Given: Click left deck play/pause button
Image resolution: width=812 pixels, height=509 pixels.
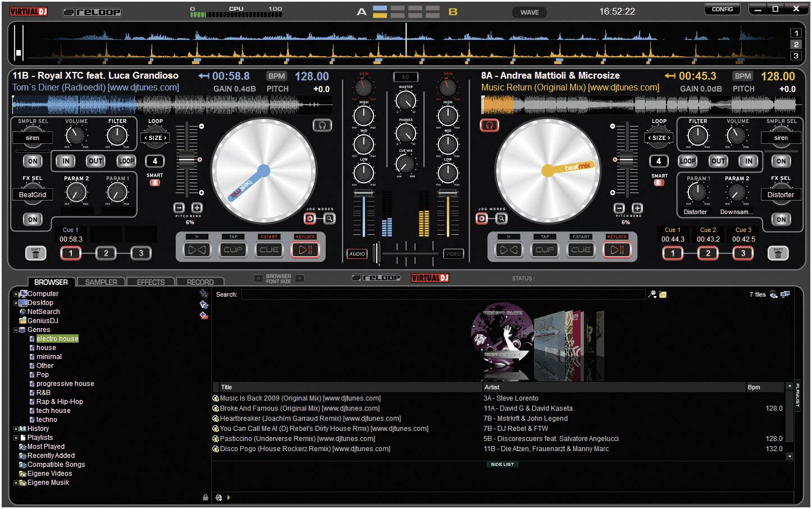Looking at the screenshot, I should click(305, 250).
